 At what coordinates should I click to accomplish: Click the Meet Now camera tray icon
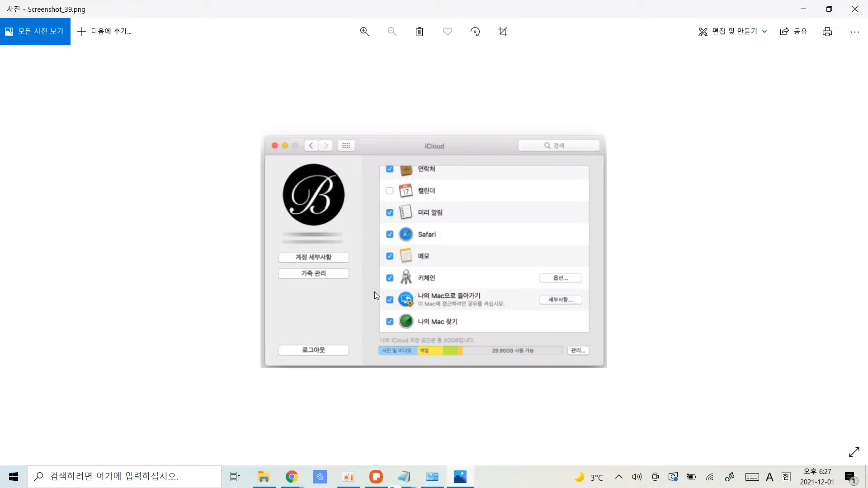[655, 477]
